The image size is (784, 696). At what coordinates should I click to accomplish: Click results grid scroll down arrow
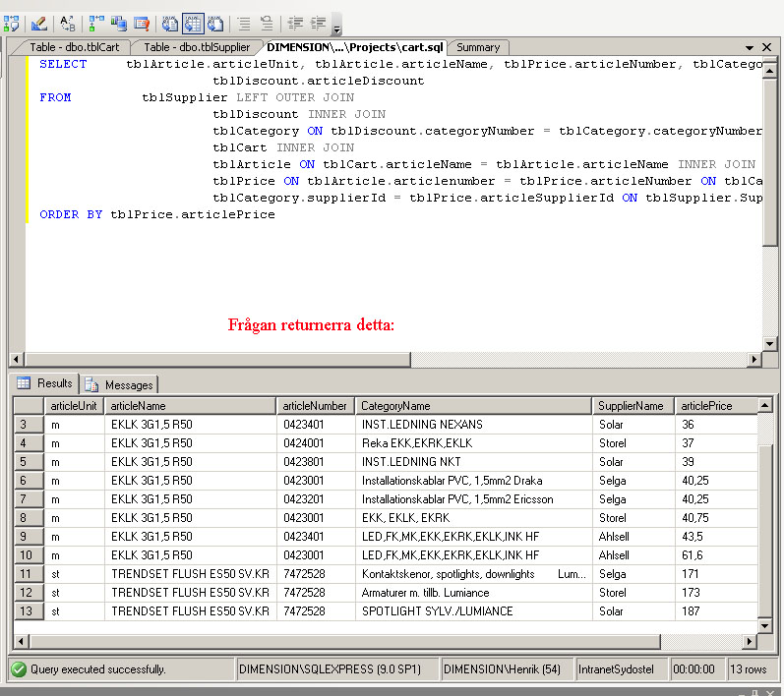764,626
